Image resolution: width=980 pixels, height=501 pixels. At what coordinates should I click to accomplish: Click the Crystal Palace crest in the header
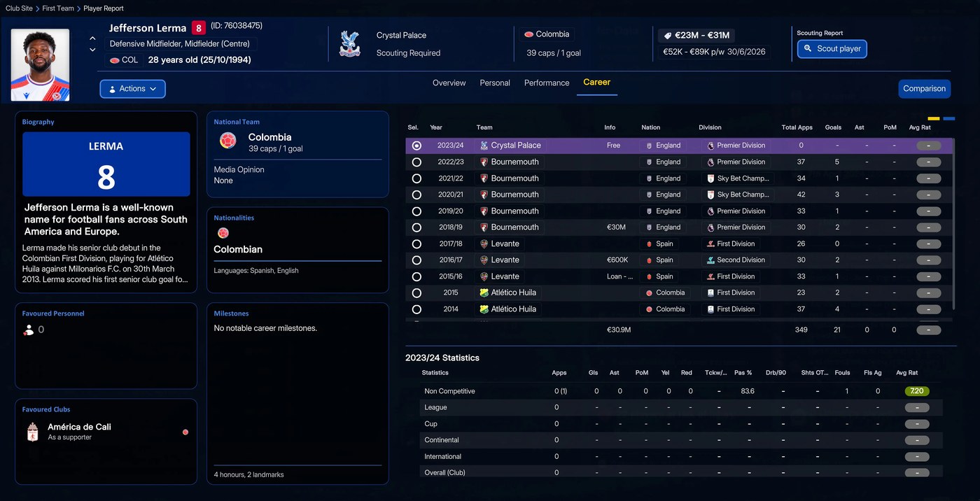tap(349, 43)
